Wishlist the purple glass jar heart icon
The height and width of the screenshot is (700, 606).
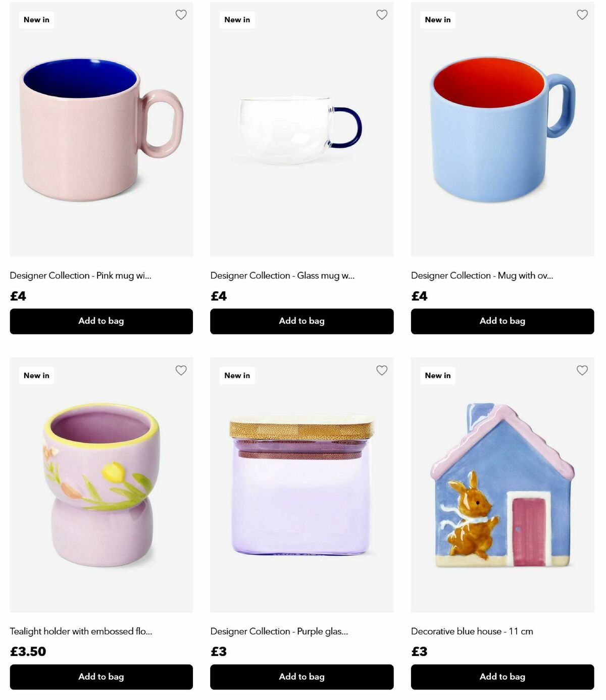[382, 370]
